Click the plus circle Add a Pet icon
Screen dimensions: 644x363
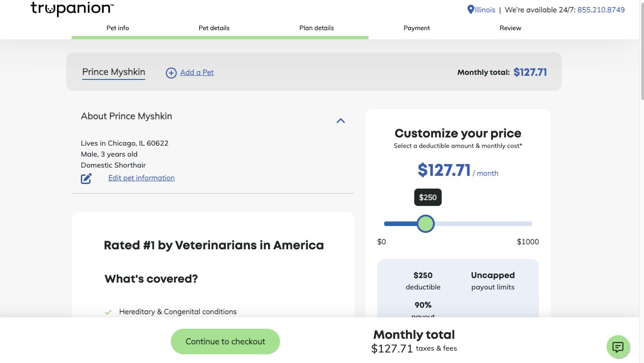171,73
